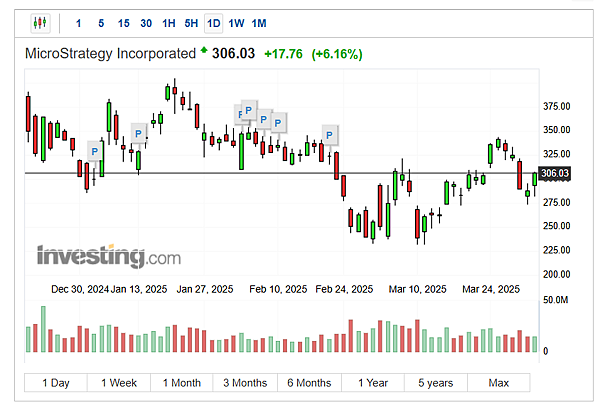
Task: Switch to the 1W interval
Action: click(236, 24)
